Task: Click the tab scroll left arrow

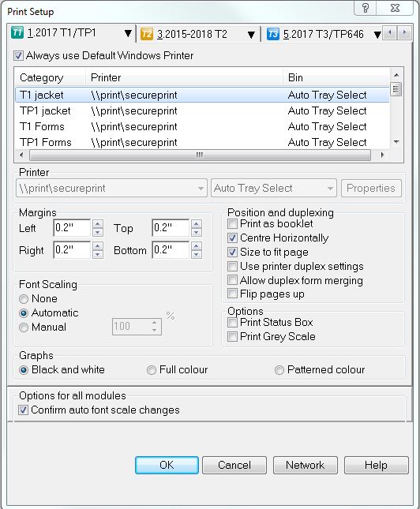Action: pyautogui.click(x=390, y=32)
